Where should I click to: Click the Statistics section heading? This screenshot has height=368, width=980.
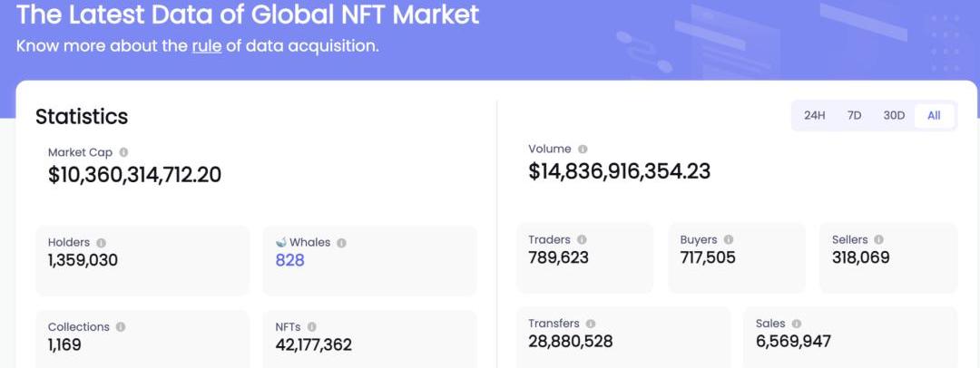click(82, 117)
